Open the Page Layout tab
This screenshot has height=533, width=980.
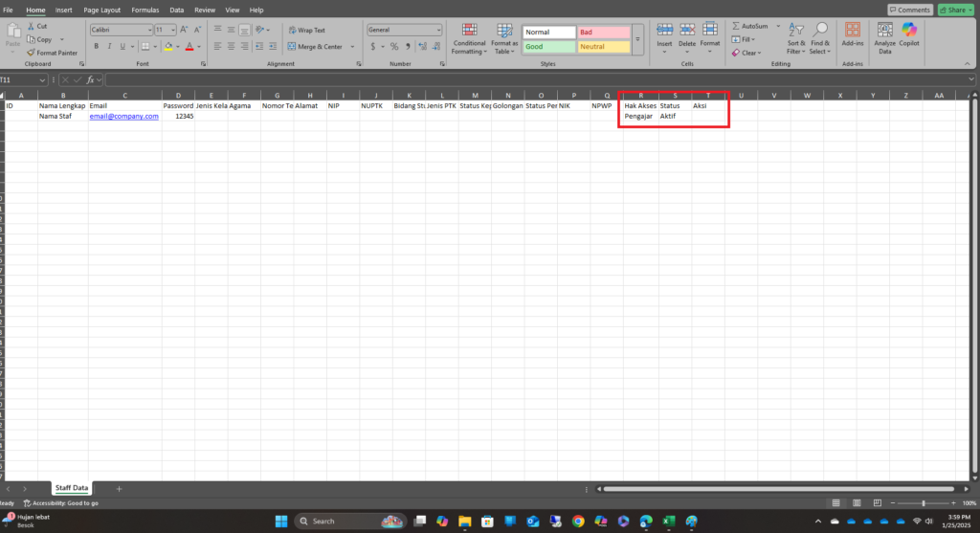click(x=101, y=10)
